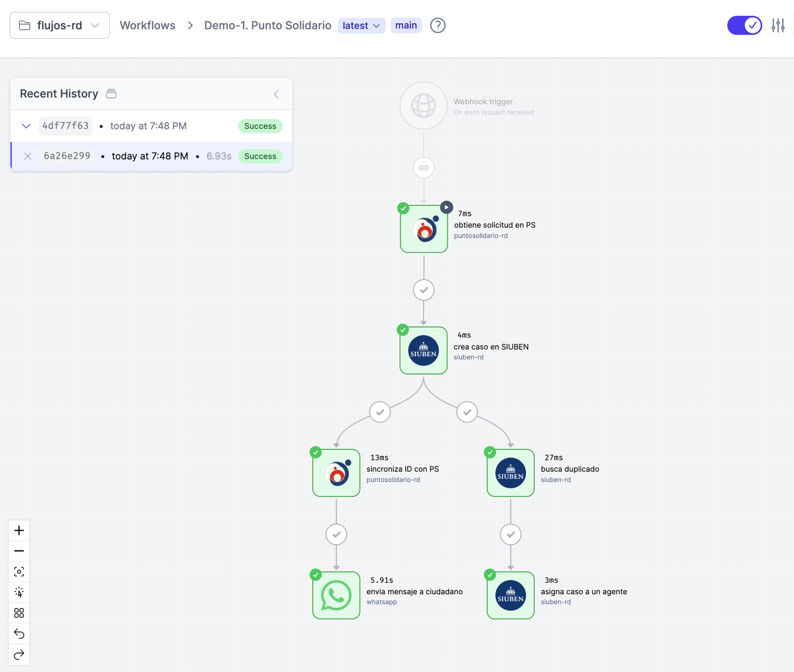This screenshot has width=794, height=672.
Task: Open workflow settings sliders icon
Action: click(x=778, y=25)
